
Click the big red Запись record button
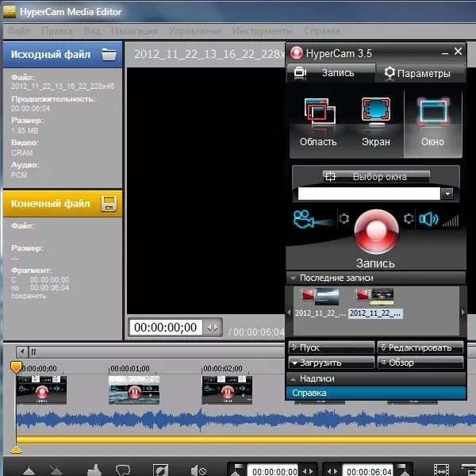click(376, 232)
